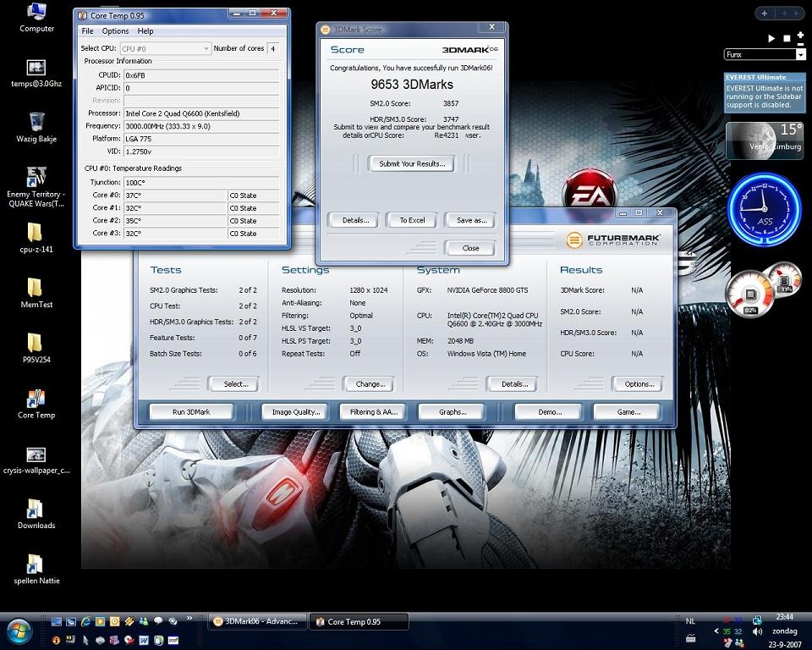Screen dimensions: 812x650
Task: Click Run 3DMark to start the benchmark
Action: click(x=190, y=411)
